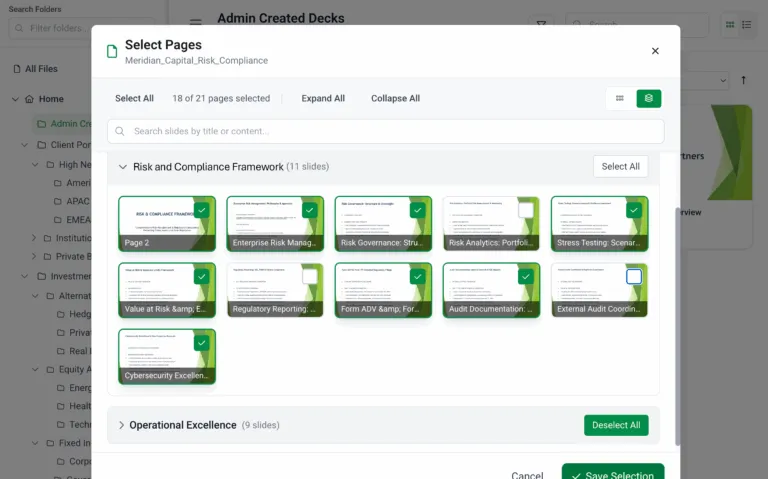Open the filter icon in background header
The height and width of the screenshot is (479, 768).
point(541,24)
